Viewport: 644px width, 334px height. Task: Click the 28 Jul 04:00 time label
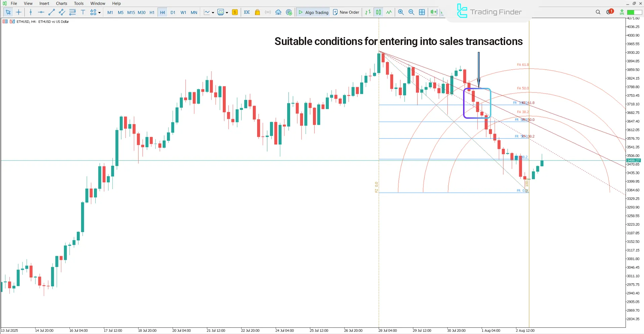click(x=388, y=330)
